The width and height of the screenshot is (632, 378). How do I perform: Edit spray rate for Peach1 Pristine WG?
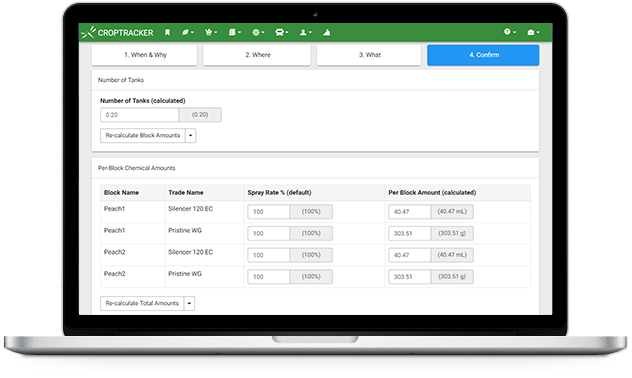point(269,233)
